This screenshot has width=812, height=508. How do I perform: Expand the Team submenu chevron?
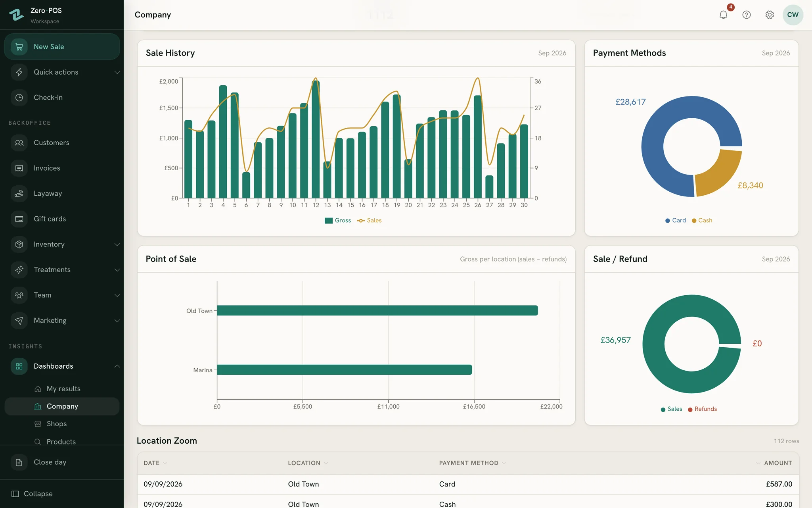click(x=117, y=295)
